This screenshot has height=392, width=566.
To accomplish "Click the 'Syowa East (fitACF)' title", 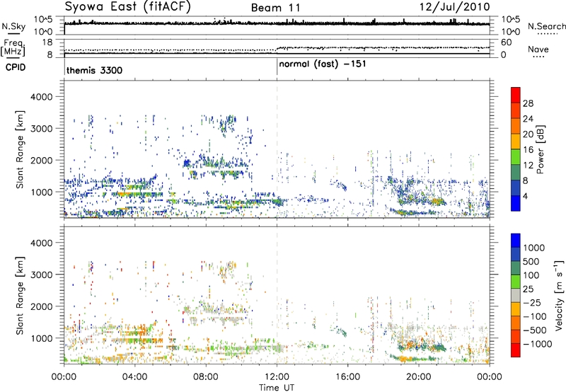I will [128, 7].
